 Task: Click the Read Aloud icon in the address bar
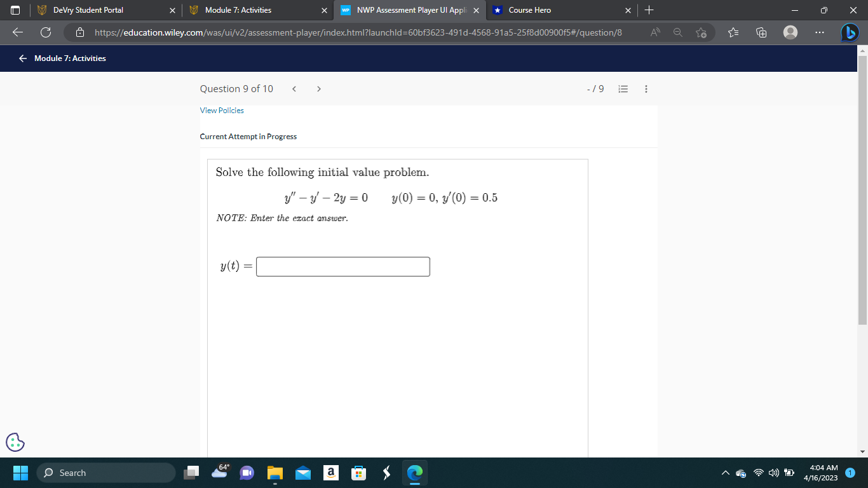pos(654,31)
